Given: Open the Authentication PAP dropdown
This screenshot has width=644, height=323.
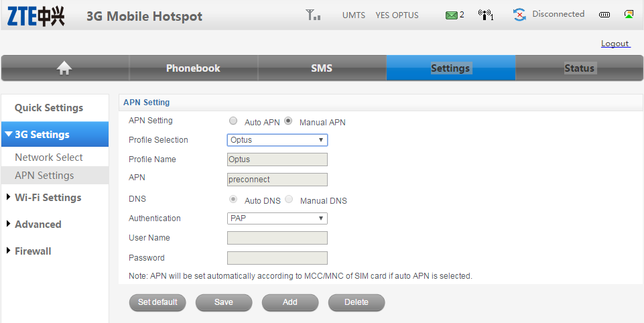Looking at the screenshot, I should tap(277, 218).
